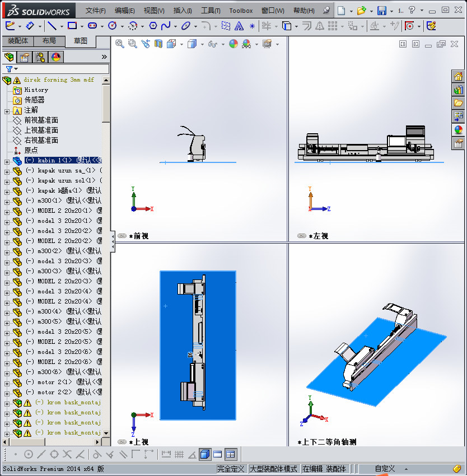Select the Ellipse tool

185,26
